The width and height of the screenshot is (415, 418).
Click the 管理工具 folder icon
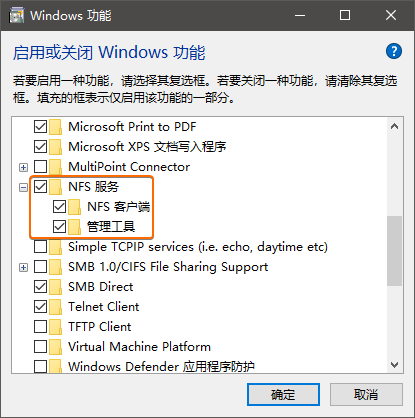point(75,227)
